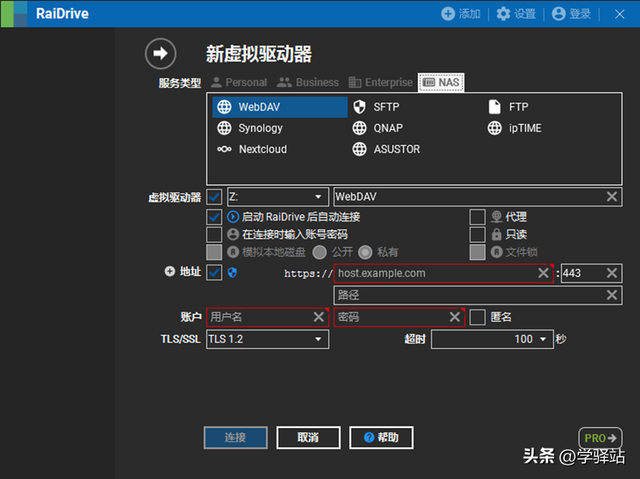Click the 添加 (Add) button in the top bar
The width and height of the screenshot is (640, 479).
(461, 14)
